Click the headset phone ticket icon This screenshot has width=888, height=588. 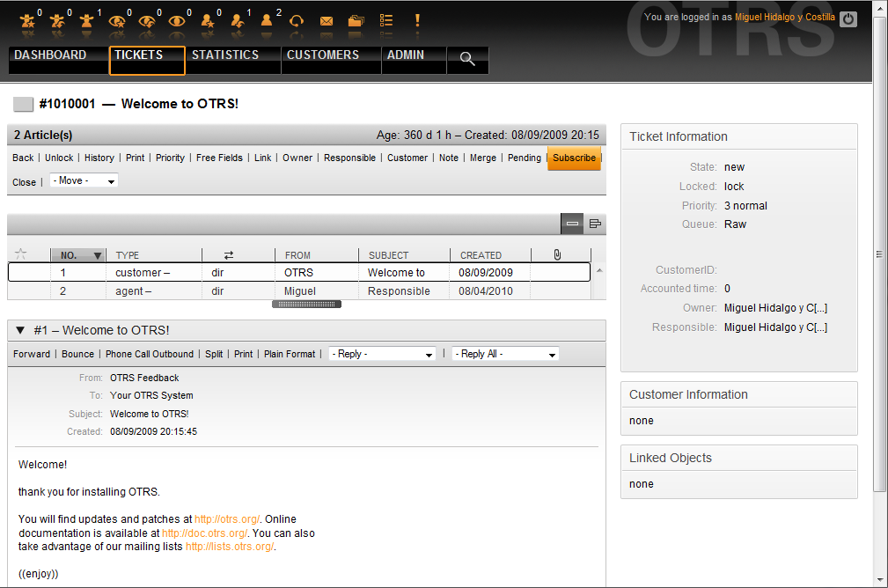(x=297, y=20)
